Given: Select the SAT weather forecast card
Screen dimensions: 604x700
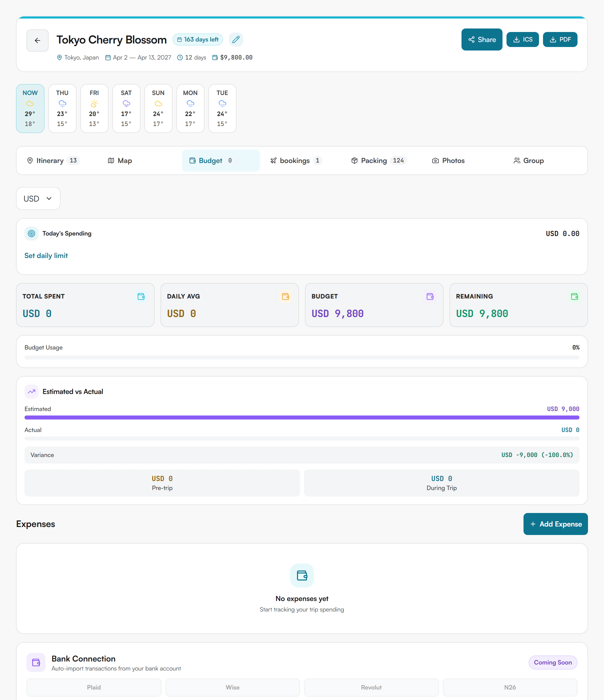Looking at the screenshot, I should pyautogui.click(x=126, y=108).
